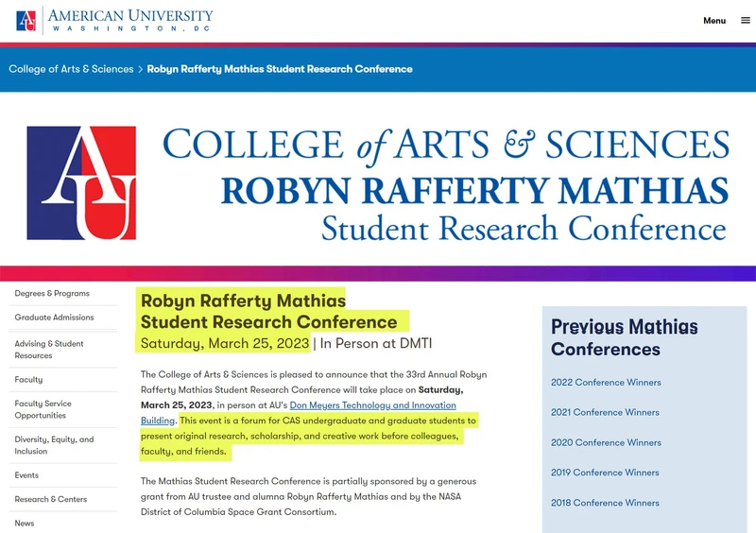Viewport: 756px width, 533px height.
Task: Click the Menu label in header
Action: coord(714,21)
